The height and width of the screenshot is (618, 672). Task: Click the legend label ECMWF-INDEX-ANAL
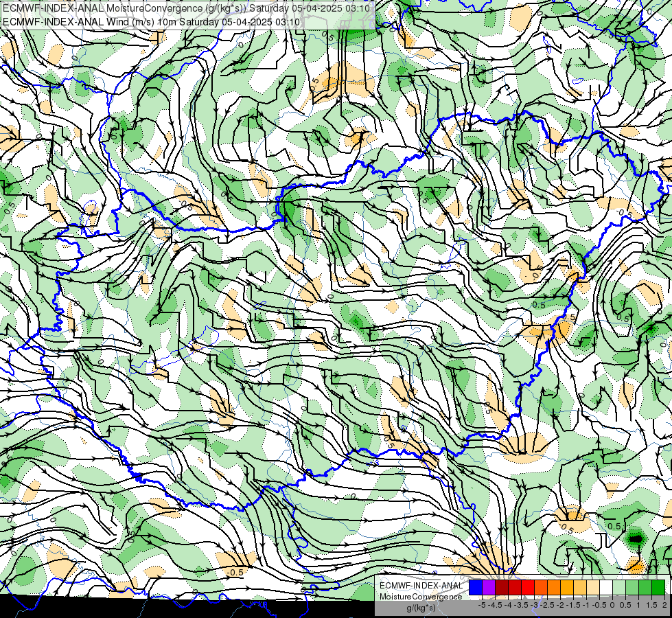pos(421,586)
